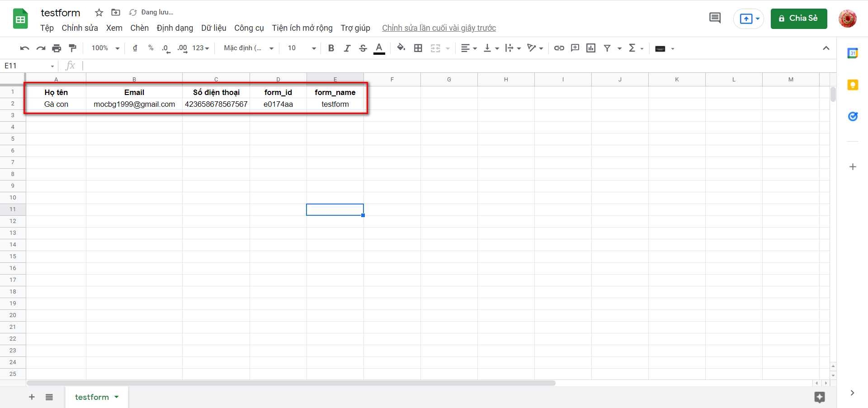868x408 pixels.
Task: Format as percent icon
Action: (x=151, y=48)
